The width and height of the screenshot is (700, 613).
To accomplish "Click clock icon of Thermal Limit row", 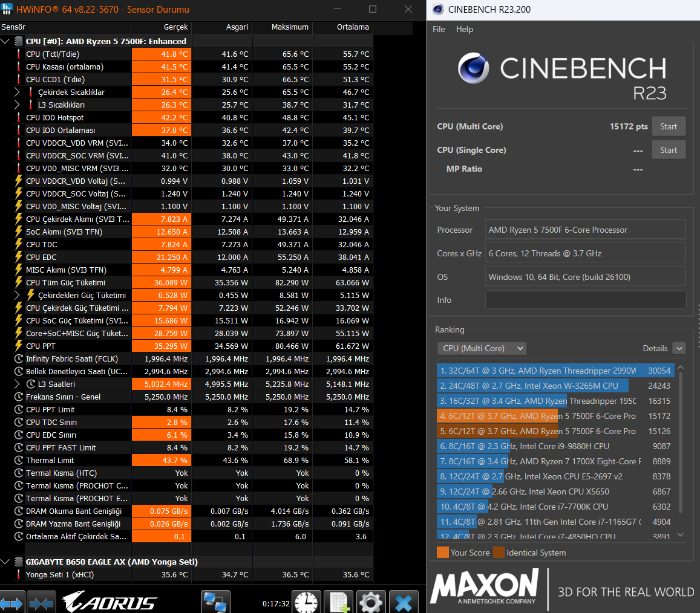I will (18, 461).
